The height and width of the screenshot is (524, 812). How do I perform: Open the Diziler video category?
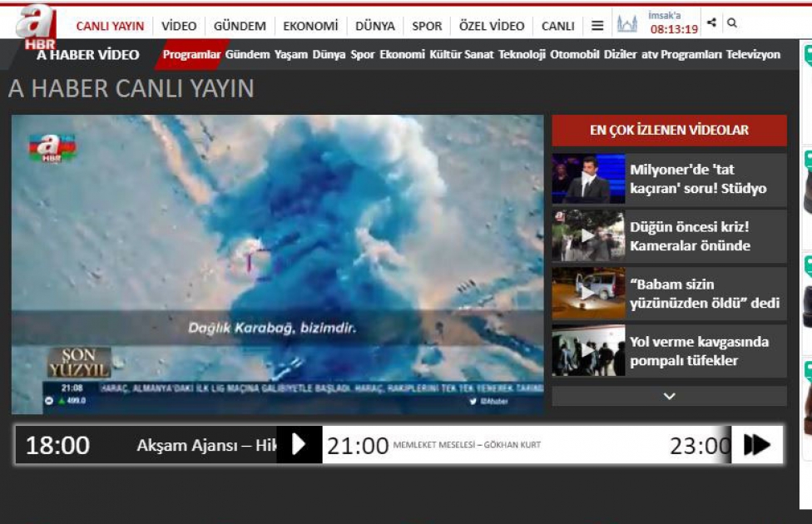click(620, 54)
